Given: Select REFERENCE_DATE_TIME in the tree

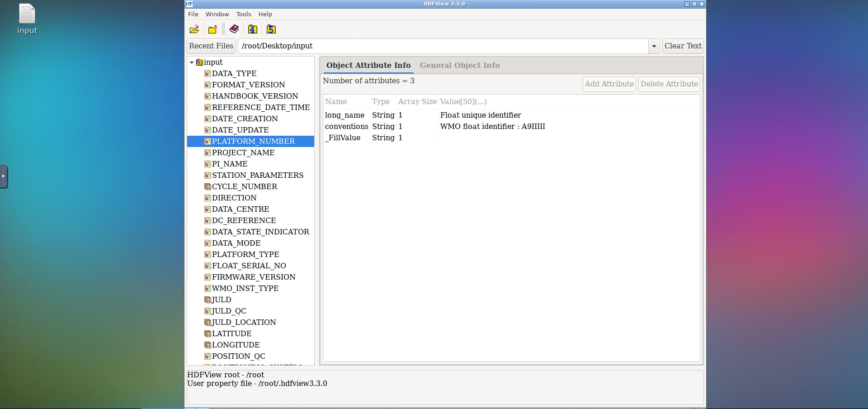Looking at the screenshot, I should point(261,107).
